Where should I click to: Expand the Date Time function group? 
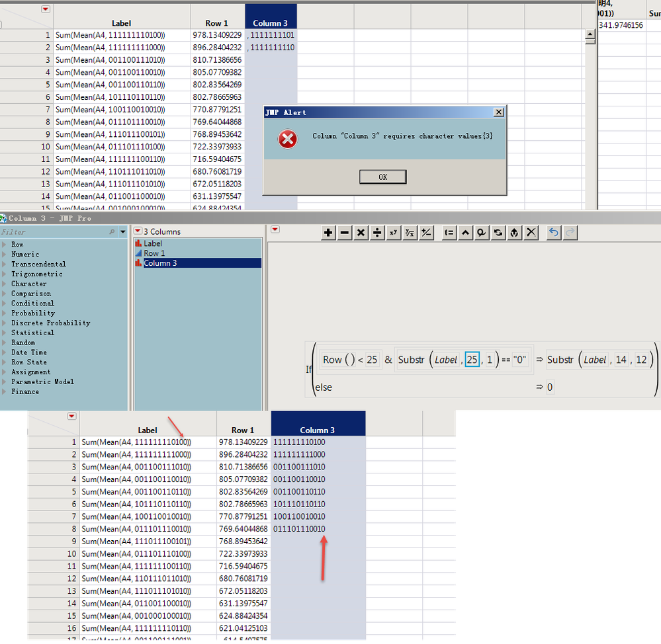(4, 352)
